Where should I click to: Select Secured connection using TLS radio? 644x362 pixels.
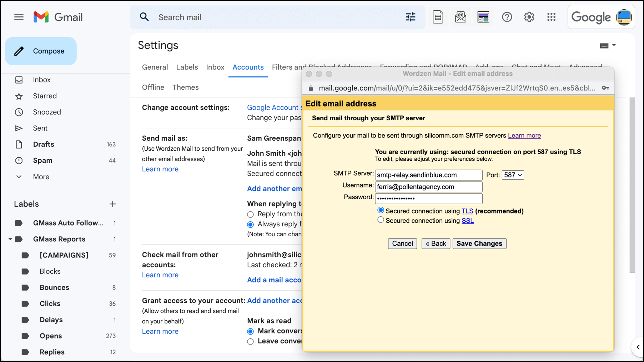pyautogui.click(x=381, y=210)
